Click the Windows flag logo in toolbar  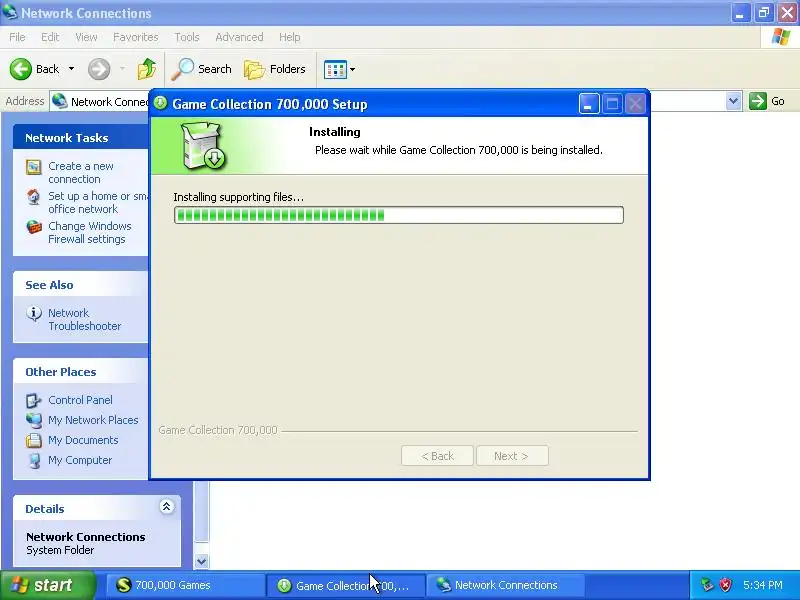(781, 37)
